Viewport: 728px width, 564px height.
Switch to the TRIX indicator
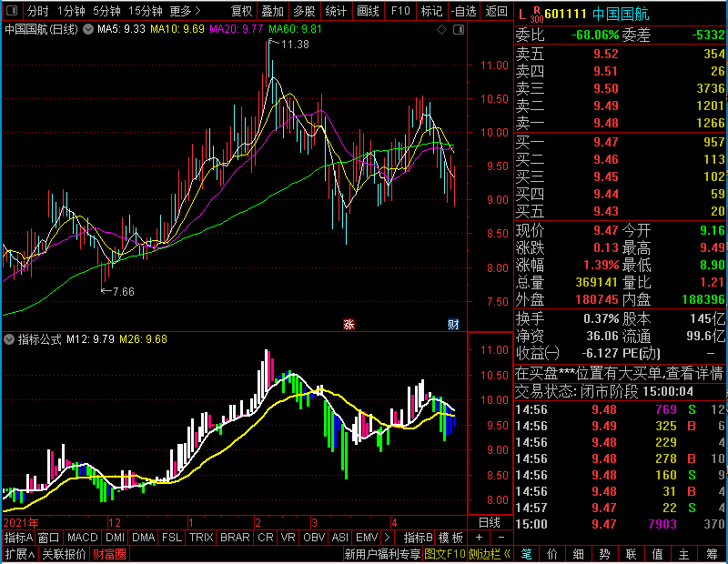201,538
